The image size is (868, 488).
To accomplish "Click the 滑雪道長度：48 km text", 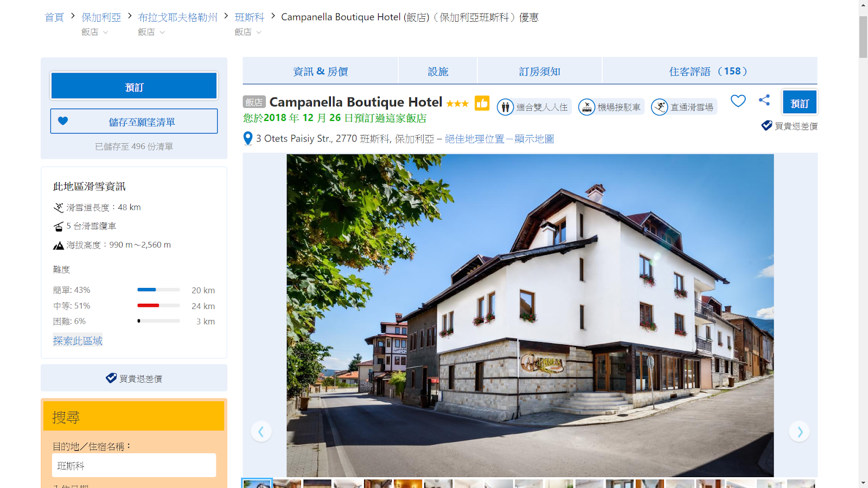I will [x=104, y=207].
